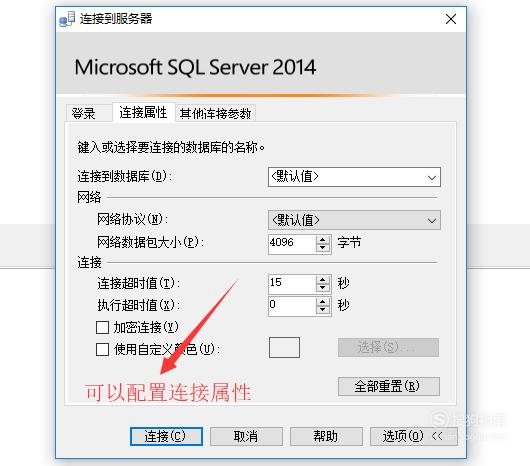Decrease 执行超时值 using the down arrow
Image resolution: width=530 pixels, height=466 pixels.
[323, 310]
